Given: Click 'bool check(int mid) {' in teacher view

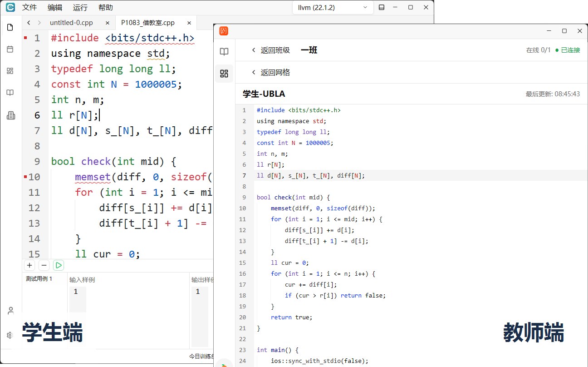Looking at the screenshot, I should tap(293, 197).
